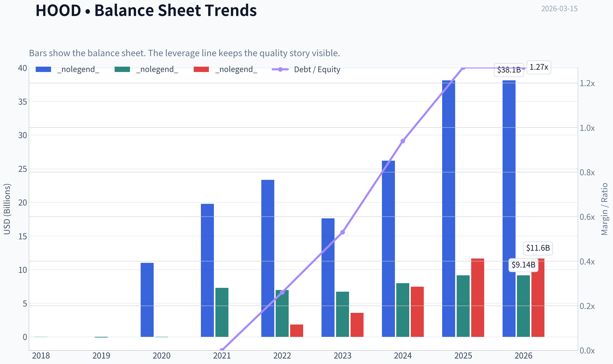This screenshot has height=364, width=613.
Task: Click the Debt / Equity line point at 2023
Action: pyautogui.click(x=343, y=232)
